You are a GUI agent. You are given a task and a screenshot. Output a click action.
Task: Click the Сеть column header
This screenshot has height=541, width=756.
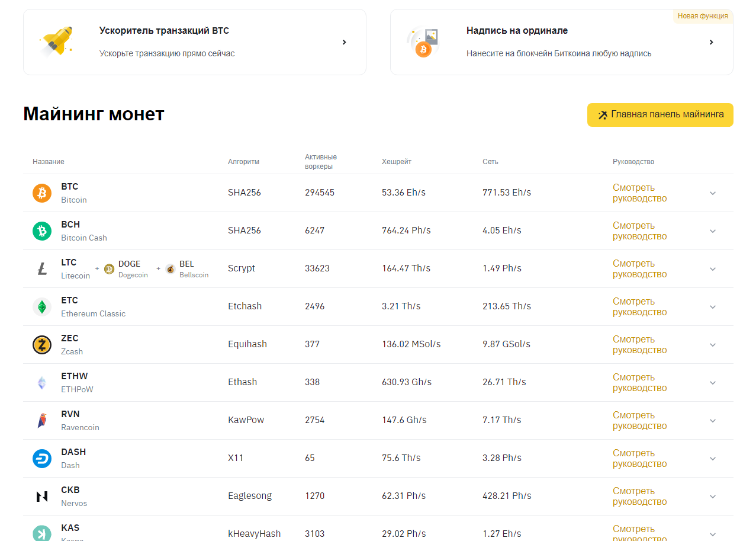tap(490, 162)
